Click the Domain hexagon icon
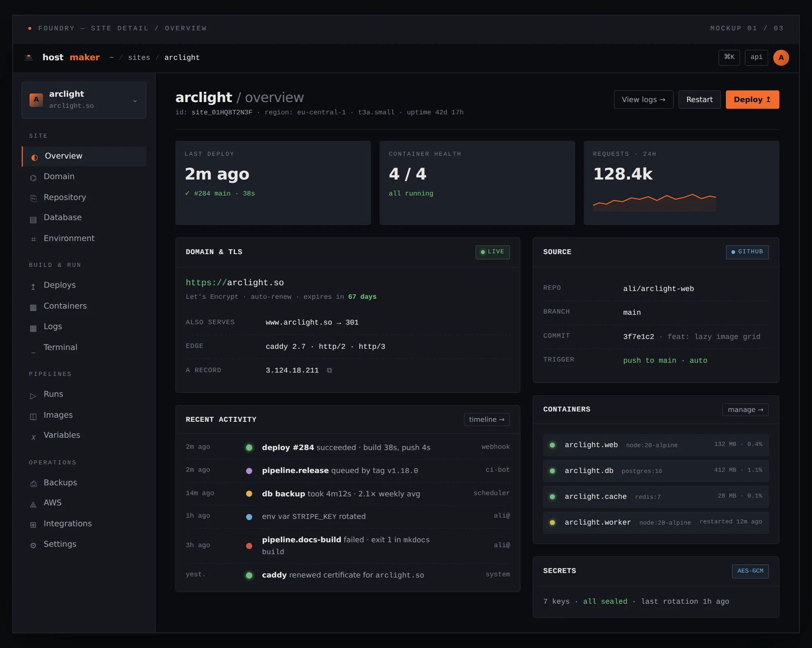The width and height of the screenshot is (812, 648). [x=33, y=178]
